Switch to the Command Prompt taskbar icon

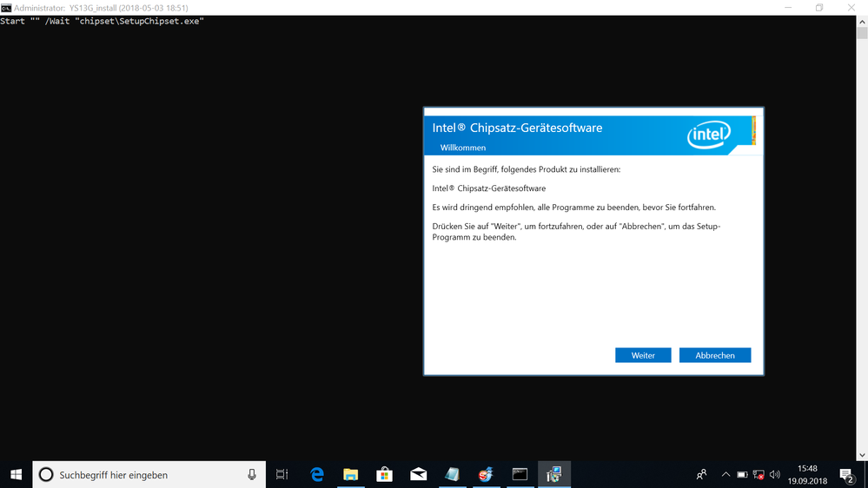point(520,475)
